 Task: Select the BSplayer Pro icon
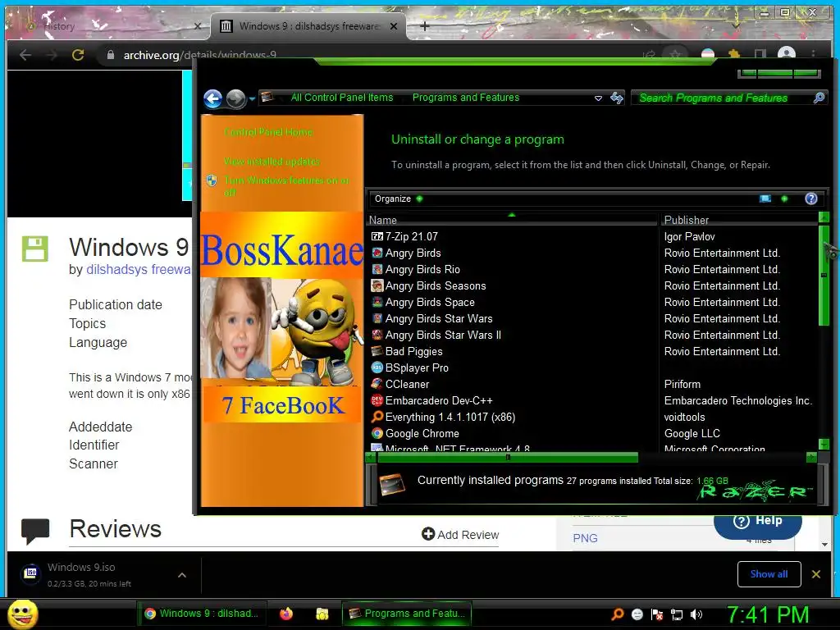coord(377,367)
